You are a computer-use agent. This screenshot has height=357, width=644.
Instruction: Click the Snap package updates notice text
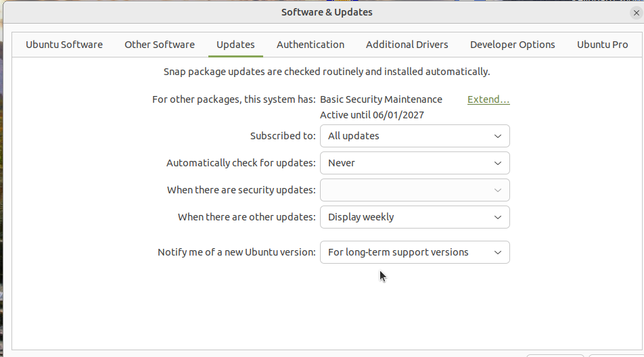[x=327, y=72]
